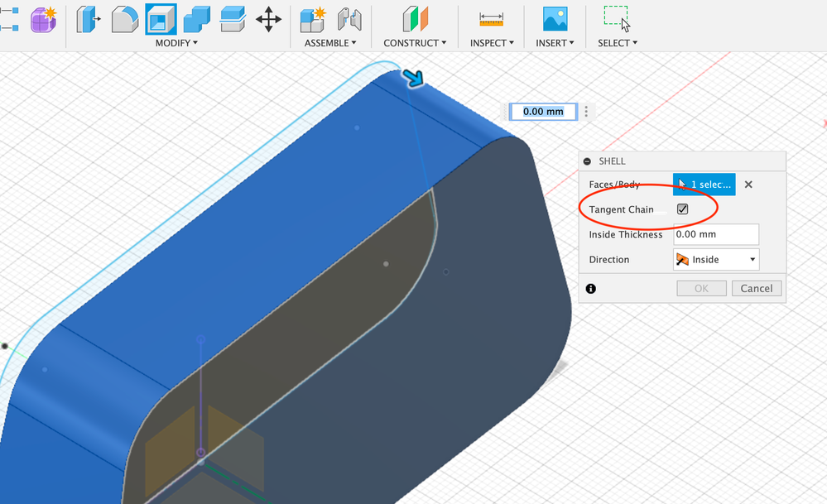This screenshot has width=827, height=504.
Task: Select the Move/Copy arrows tool
Action: [x=268, y=20]
